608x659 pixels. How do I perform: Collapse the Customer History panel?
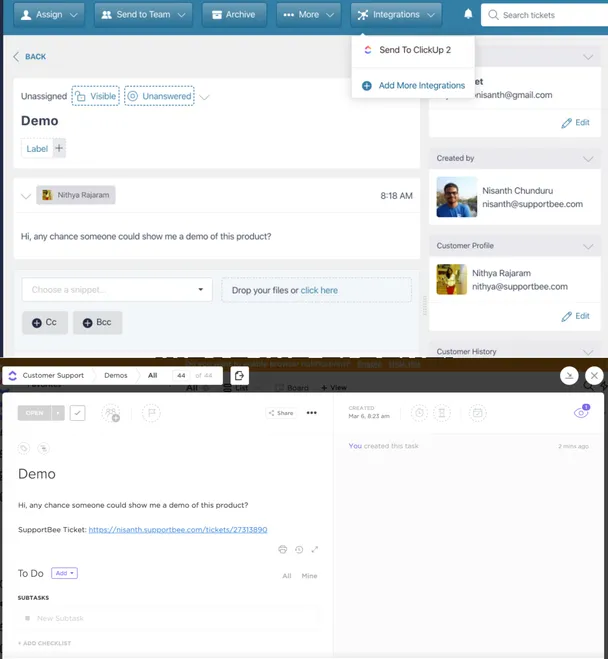click(x=588, y=352)
